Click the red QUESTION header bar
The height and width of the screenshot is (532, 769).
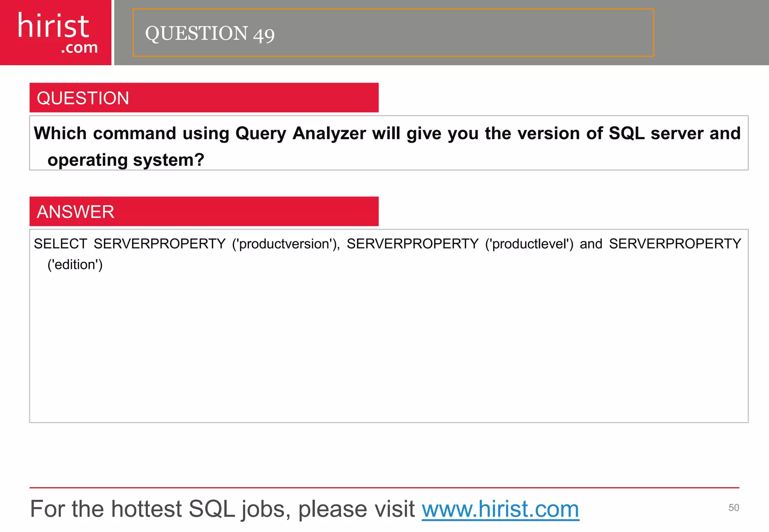(204, 98)
